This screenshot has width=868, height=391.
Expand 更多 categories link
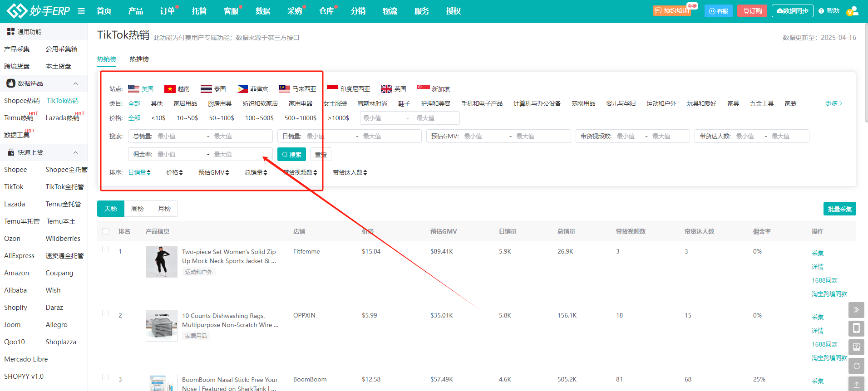[833, 103]
